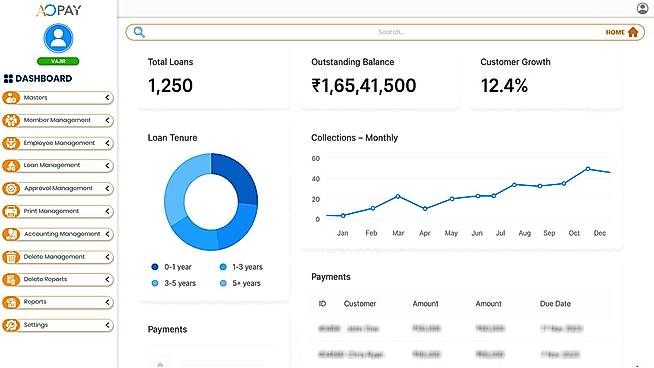Click the Dashboard grid icon
The image size is (654, 368).
pos(8,78)
